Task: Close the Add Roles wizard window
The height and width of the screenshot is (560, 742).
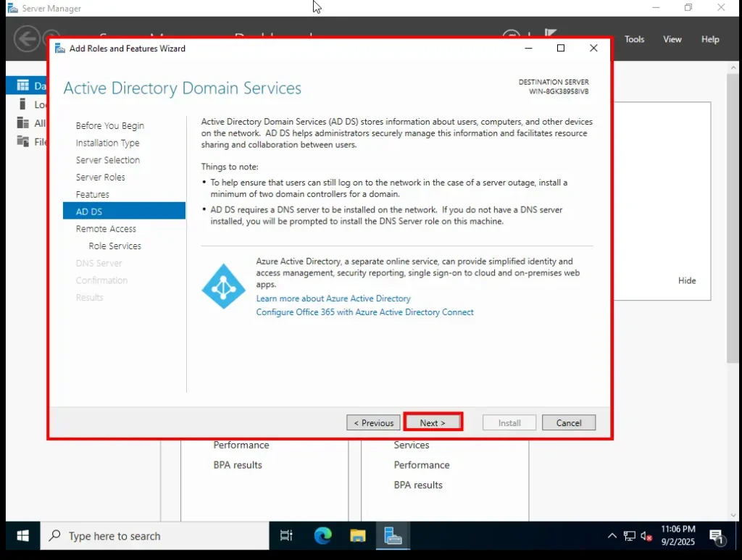Action: click(593, 48)
